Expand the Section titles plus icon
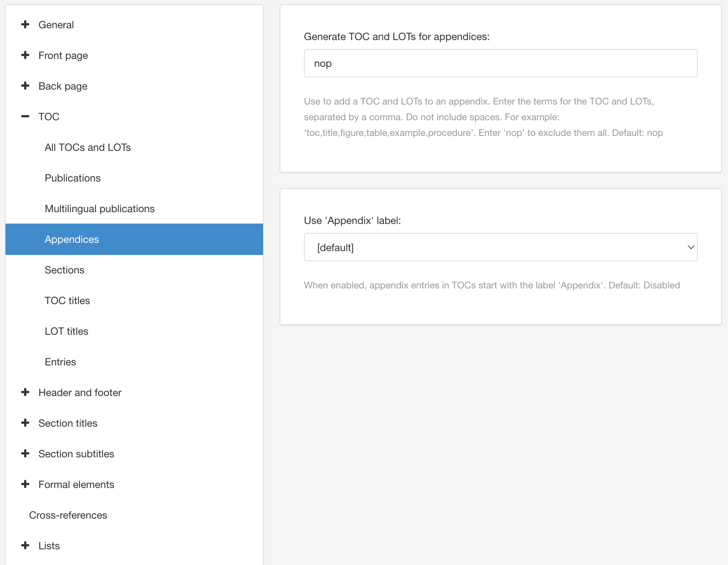 (25, 423)
